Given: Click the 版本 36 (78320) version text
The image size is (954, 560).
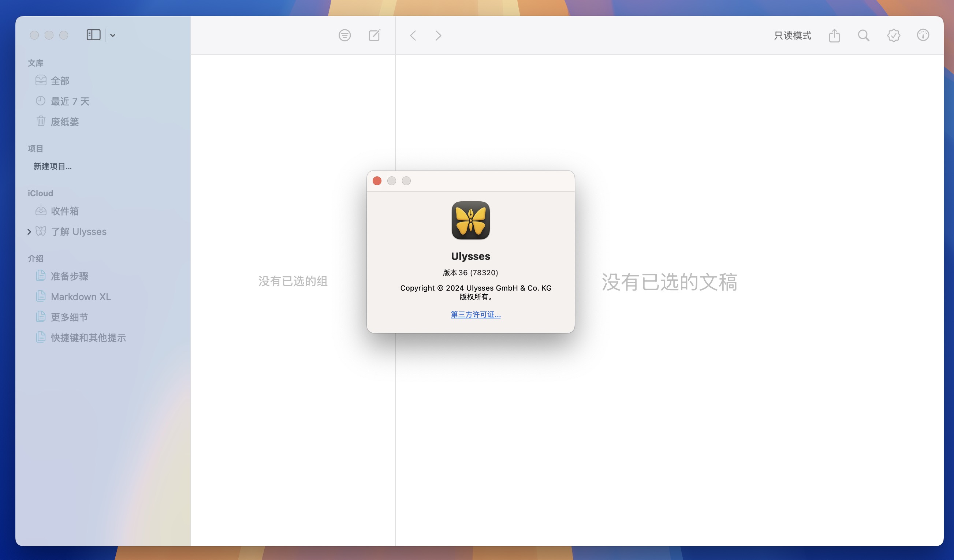Looking at the screenshot, I should tap(470, 272).
